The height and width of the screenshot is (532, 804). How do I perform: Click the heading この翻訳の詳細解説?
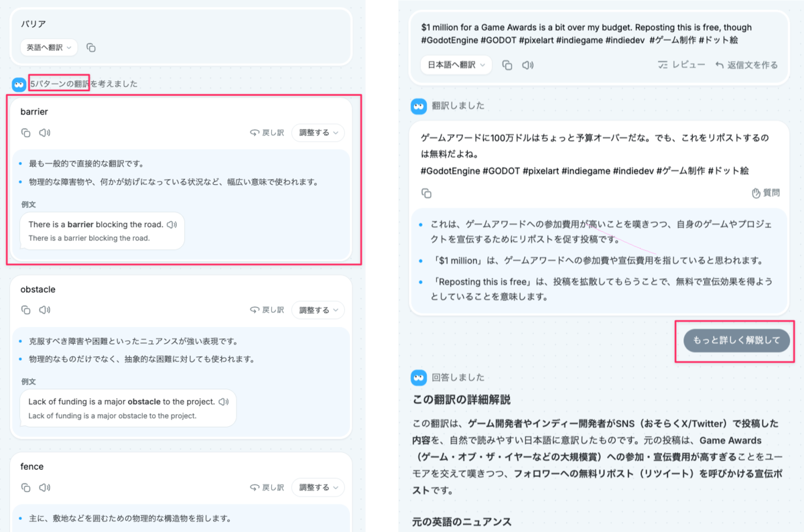tap(462, 400)
